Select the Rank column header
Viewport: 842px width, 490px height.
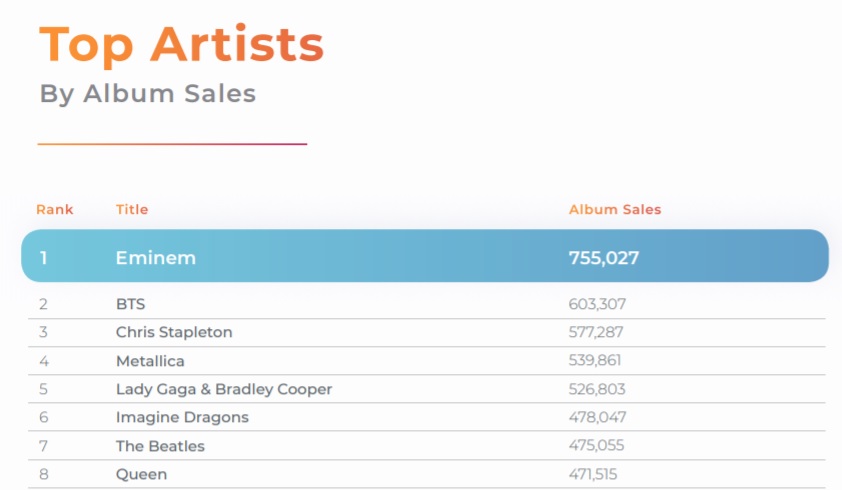tap(55, 210)
